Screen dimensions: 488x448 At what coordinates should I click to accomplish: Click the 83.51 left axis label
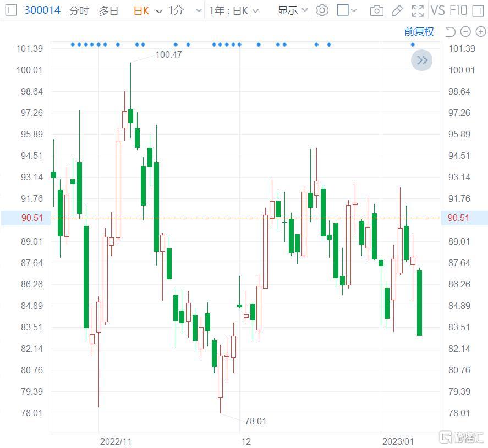point(32,328)
